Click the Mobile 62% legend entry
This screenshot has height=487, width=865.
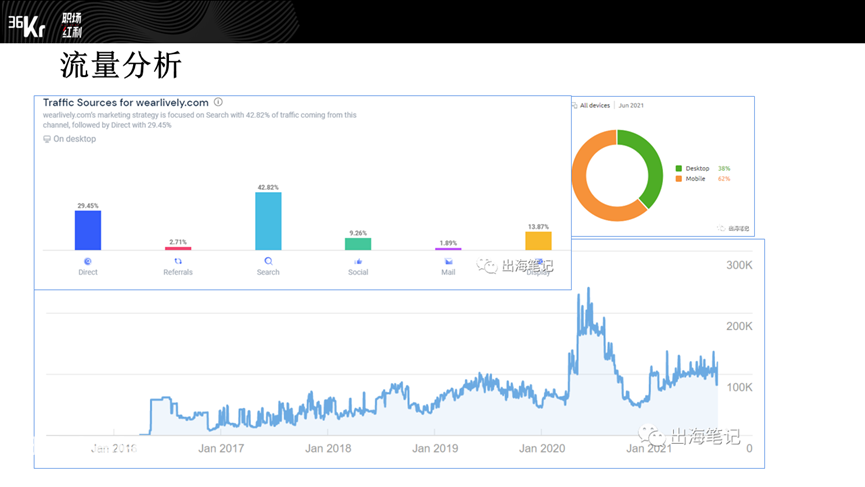pyautogui.click(x=703, y=179)
